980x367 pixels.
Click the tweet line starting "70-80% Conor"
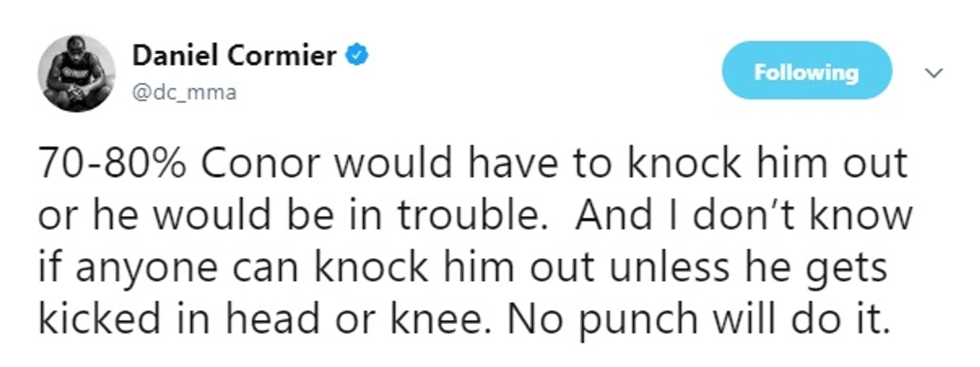click(473, 163)
